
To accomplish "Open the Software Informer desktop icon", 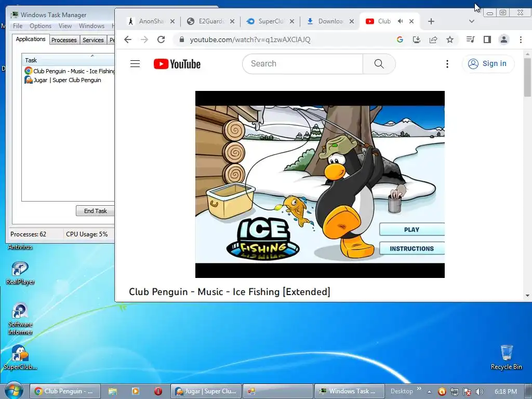I will point(20,319).
